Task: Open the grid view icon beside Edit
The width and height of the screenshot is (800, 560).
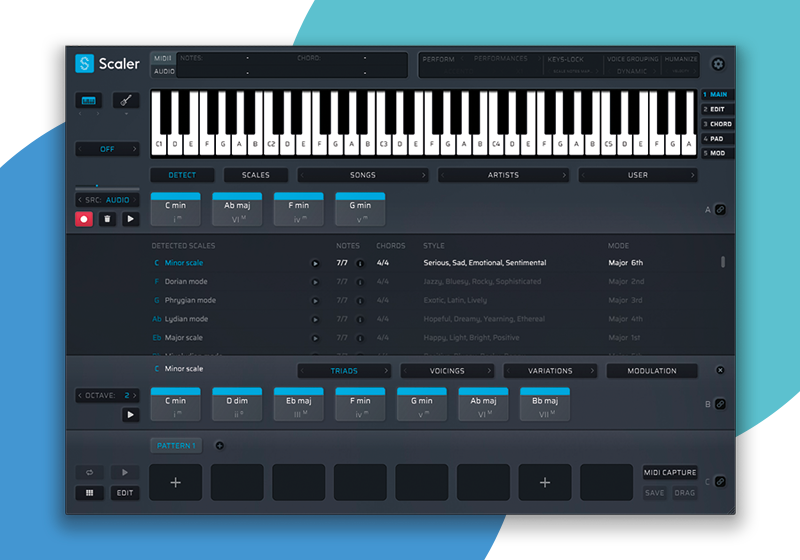Action: [90, 493]
